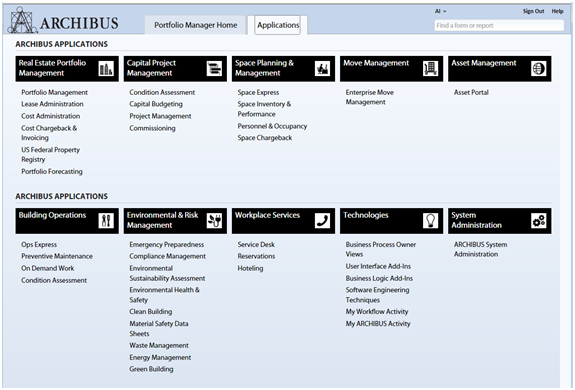Focus the Find a form or report field
Image resolution: width=575 pixels, height=390 pixels.
(499, 25)
